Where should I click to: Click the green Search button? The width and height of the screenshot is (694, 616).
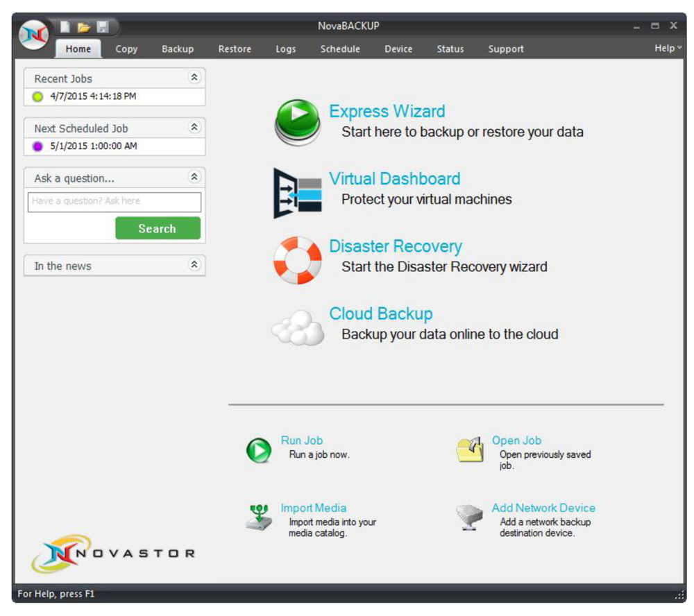158,228
